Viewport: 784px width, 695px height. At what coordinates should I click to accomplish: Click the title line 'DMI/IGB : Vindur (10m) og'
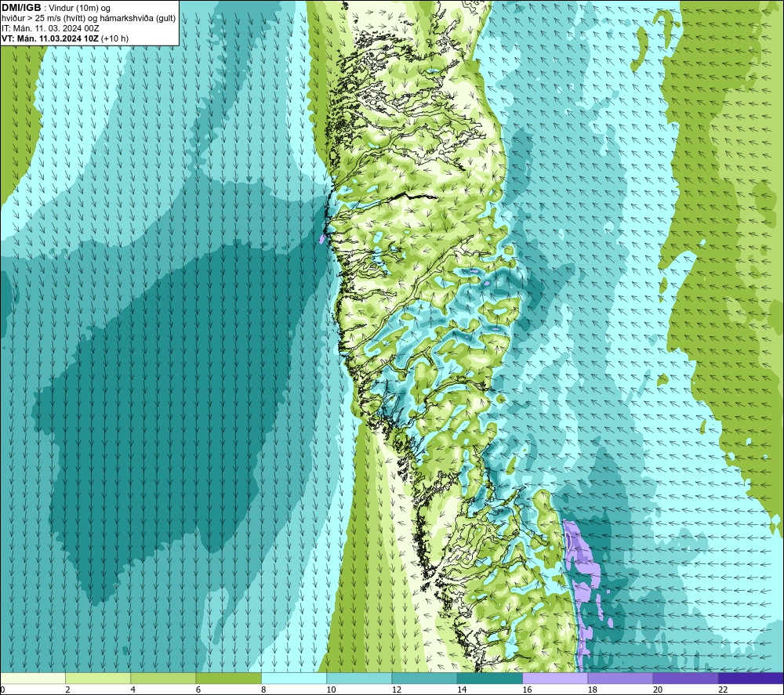[x=56, y=8]
